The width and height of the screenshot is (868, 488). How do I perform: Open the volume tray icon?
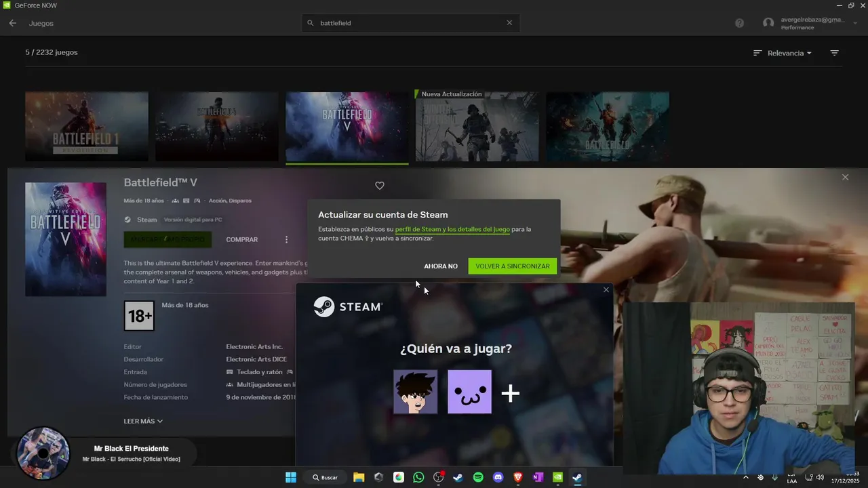click(x=819, y=477)
